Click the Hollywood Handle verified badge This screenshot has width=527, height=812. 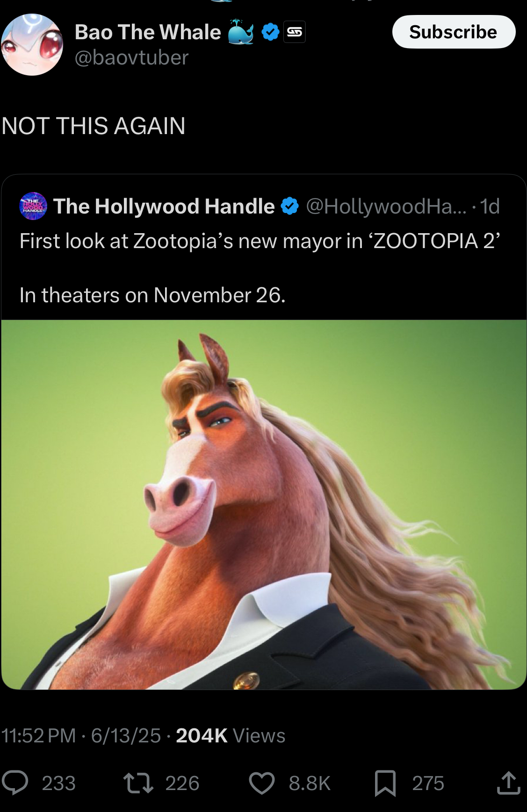290,206
